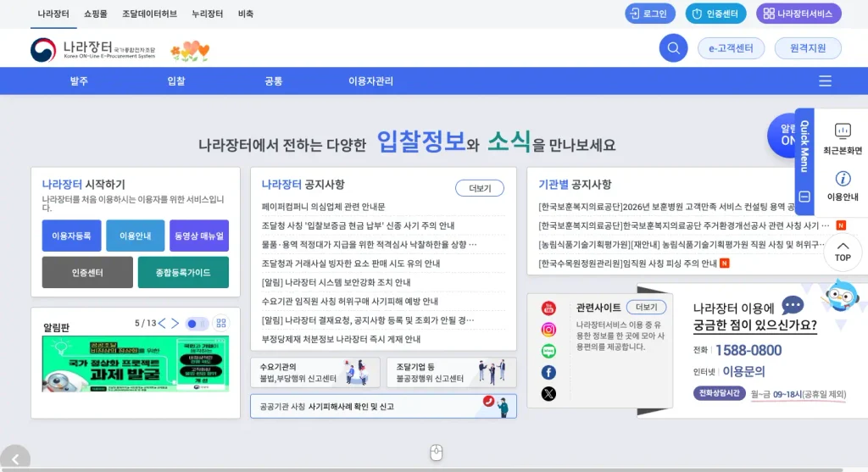Viewport: 868px width, 472px height.
Task: Open 공공기관 사칭 사기피해사례 확인 및 신고 banner
Action: (x=383, y=406)
